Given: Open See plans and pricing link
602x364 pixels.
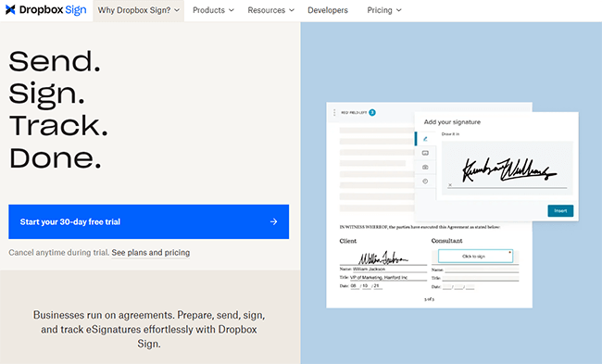Looking at the screenshot, I should pos(150,253).
